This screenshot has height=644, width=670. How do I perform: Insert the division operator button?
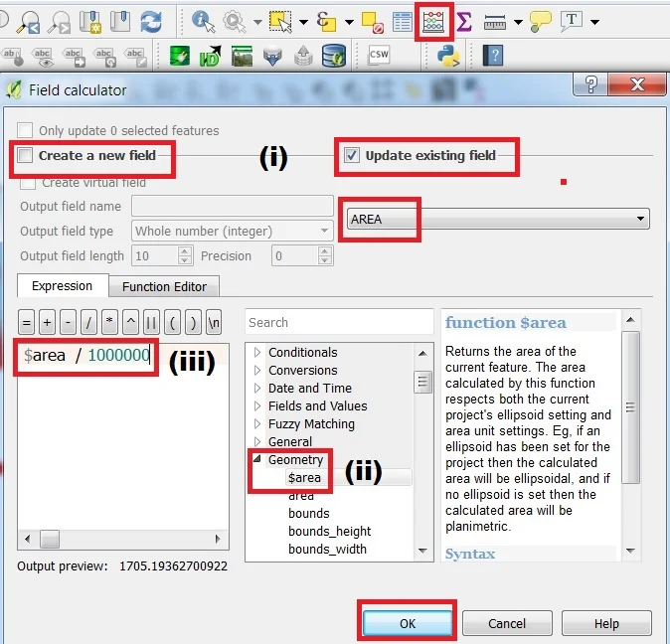(88, 322)
